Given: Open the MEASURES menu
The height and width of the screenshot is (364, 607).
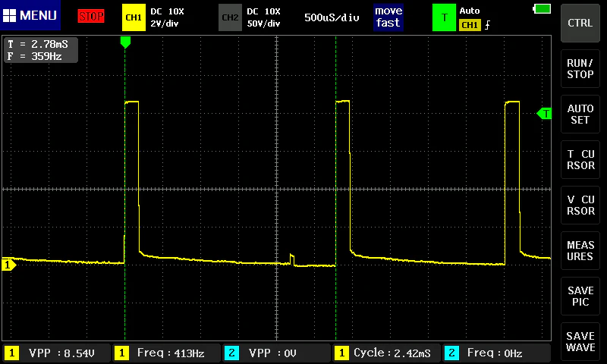Looking at the screenshot, I should coord(580,251).
